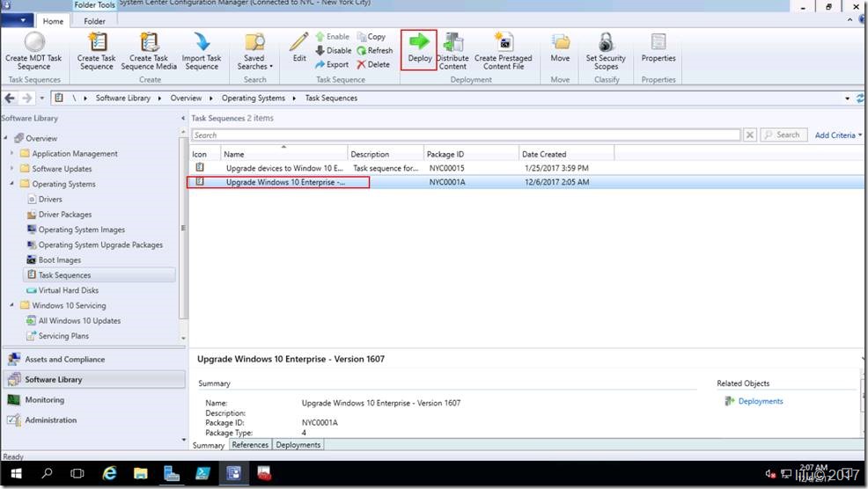
Task: Deploy the selected task sequence
Action: point(419,48)
